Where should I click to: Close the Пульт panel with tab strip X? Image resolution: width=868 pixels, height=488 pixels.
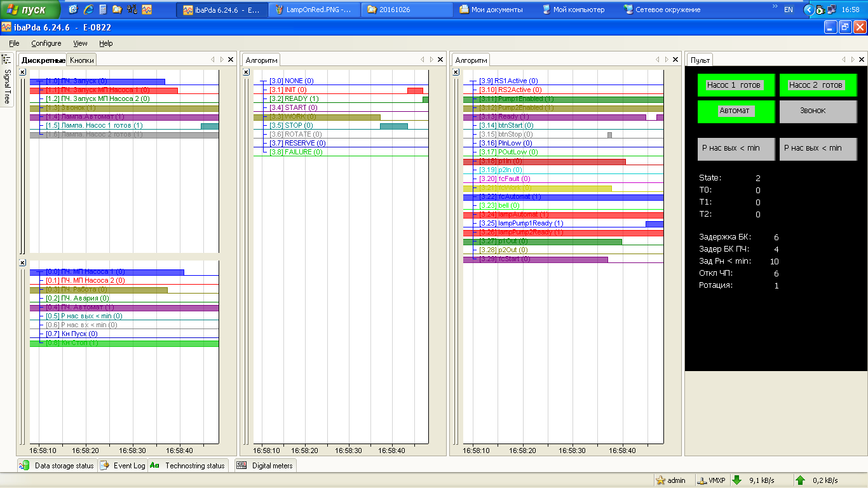(x=862, y=59)
